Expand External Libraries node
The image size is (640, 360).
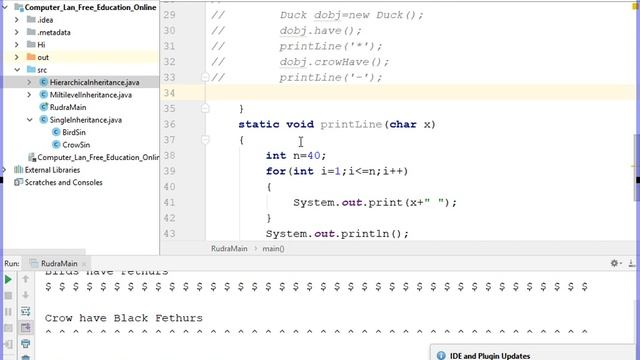click(x=4, y=170)
